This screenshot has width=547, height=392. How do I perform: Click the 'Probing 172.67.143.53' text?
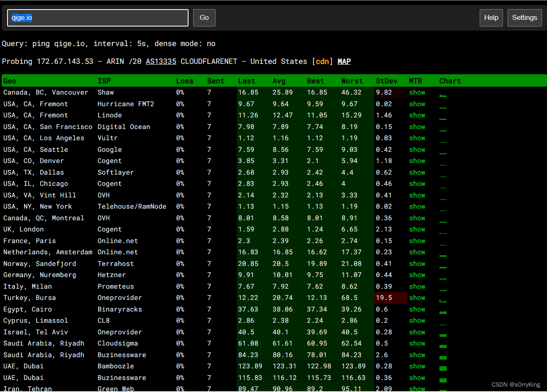(47, 61)
